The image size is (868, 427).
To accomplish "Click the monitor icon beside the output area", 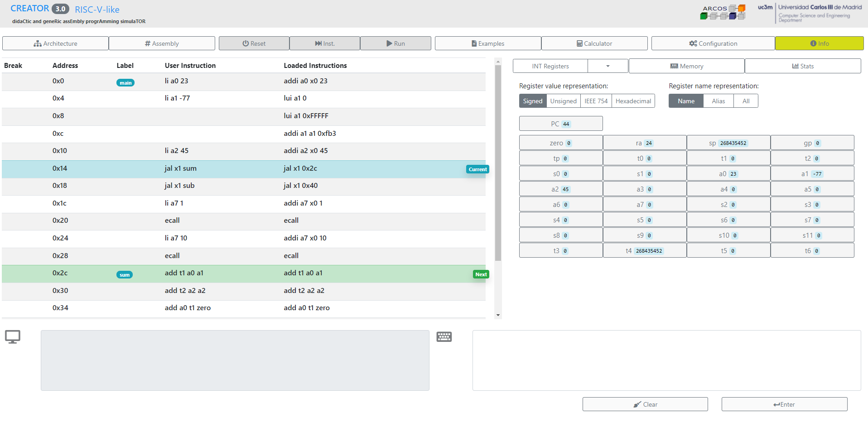I will (13, 337).
